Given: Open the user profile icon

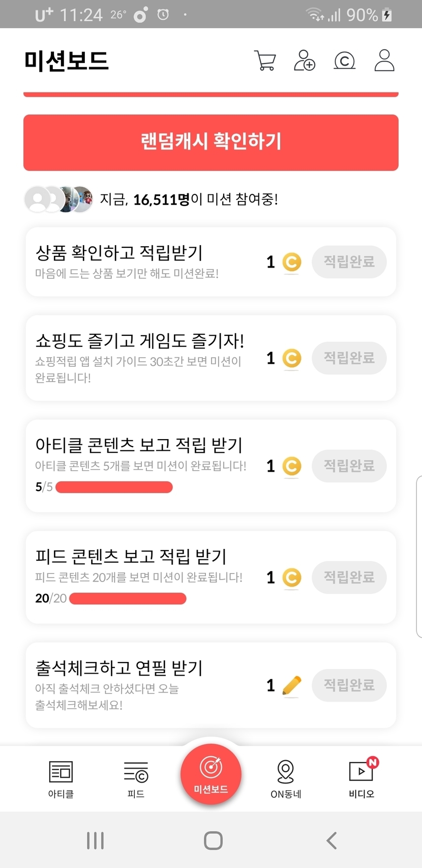Looking at the screenshot, I should (384, 61).
